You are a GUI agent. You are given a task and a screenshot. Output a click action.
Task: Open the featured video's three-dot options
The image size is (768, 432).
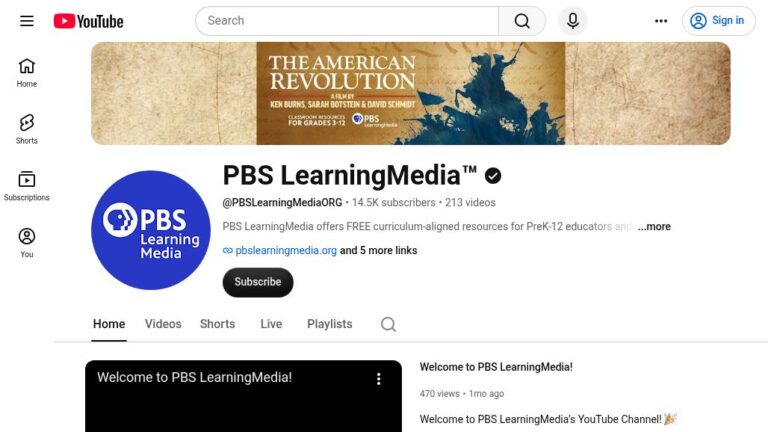[x=379, y=379]
